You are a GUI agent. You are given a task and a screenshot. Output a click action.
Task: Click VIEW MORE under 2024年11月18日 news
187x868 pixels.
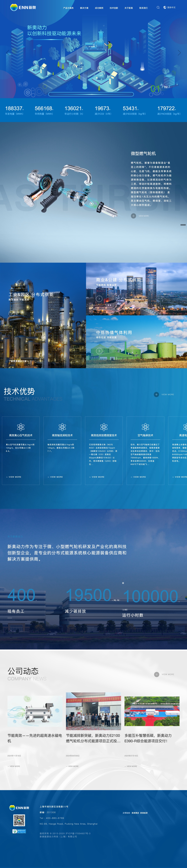click(14, 766)
